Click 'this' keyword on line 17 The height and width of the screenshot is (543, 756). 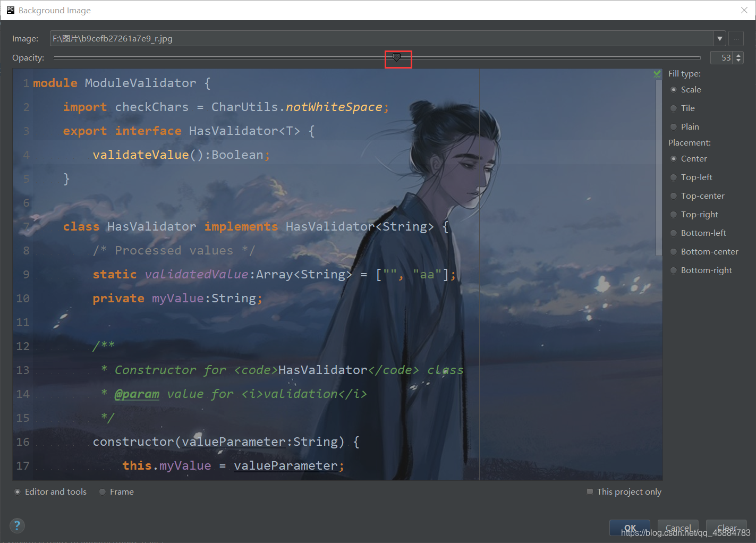pos(137,466)
